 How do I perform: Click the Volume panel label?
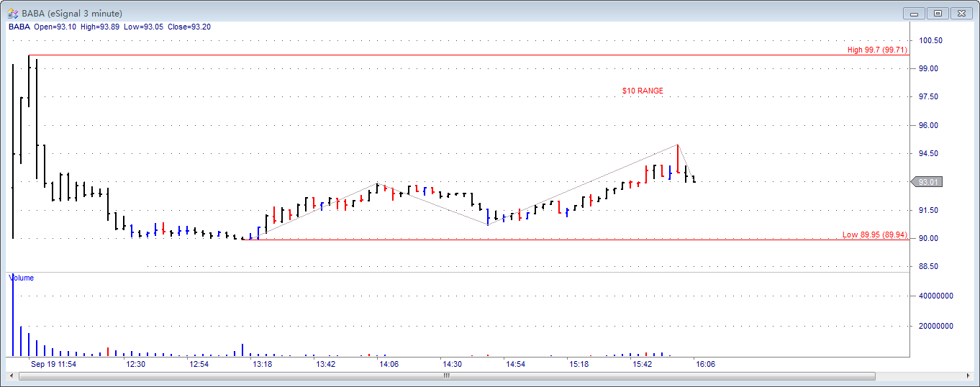point(21,278)
